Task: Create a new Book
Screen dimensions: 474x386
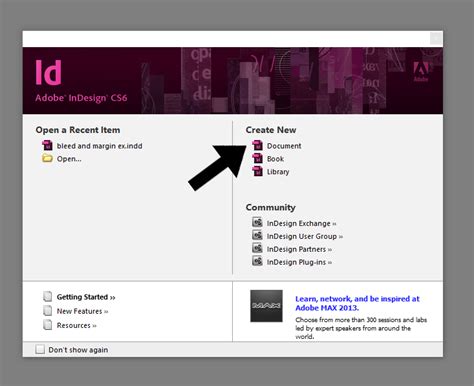Action: point(275,159)
